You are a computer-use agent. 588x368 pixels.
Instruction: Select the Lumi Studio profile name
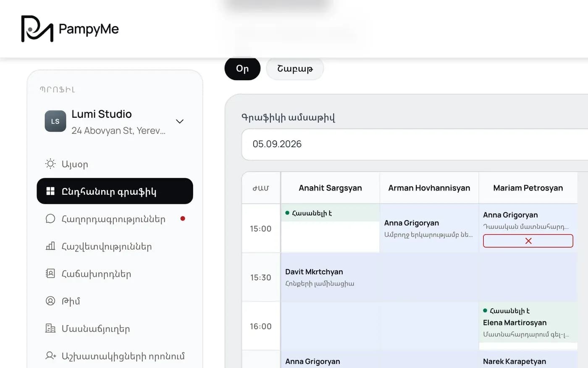pos(102,114)
